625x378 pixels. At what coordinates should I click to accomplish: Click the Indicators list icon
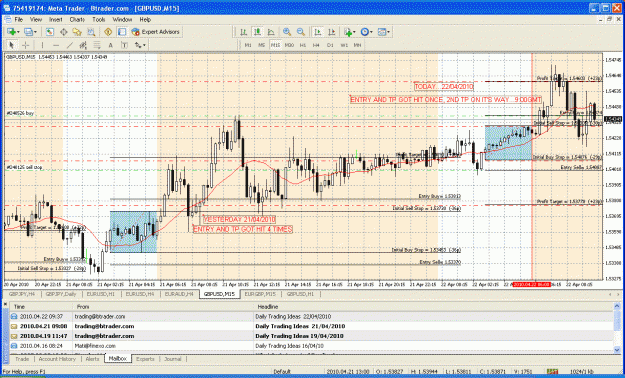[x=348, y=32]
